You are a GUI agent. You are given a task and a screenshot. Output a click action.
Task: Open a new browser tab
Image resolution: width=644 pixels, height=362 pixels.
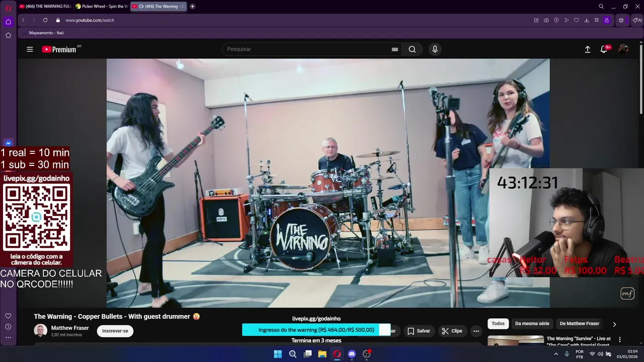coord(193,7)
